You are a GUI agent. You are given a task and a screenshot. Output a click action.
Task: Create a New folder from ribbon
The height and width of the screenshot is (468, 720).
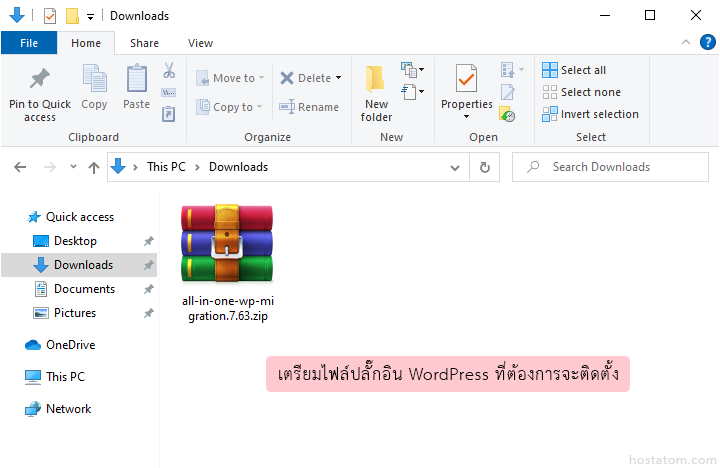[x=376, y=93]
